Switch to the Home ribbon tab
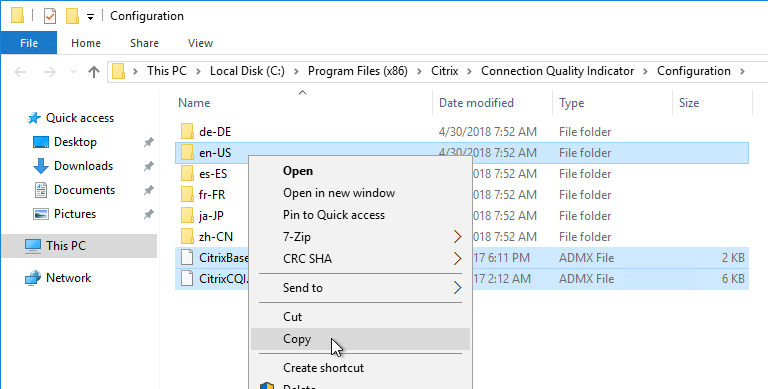The height and width of the screenshot is (389, 768). tap(86, 43)
